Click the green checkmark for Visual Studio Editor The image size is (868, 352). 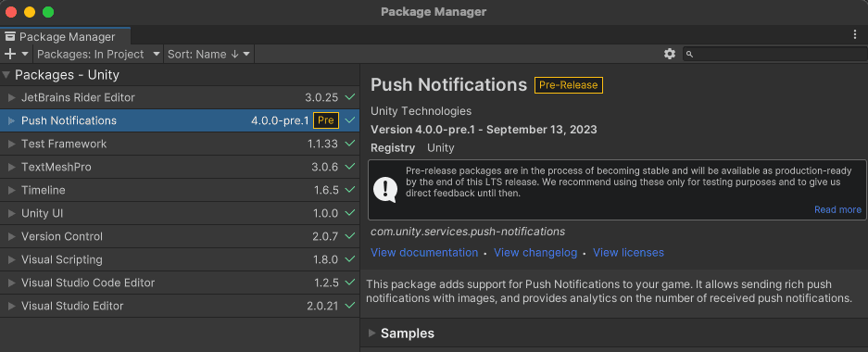tap(350, 305)
